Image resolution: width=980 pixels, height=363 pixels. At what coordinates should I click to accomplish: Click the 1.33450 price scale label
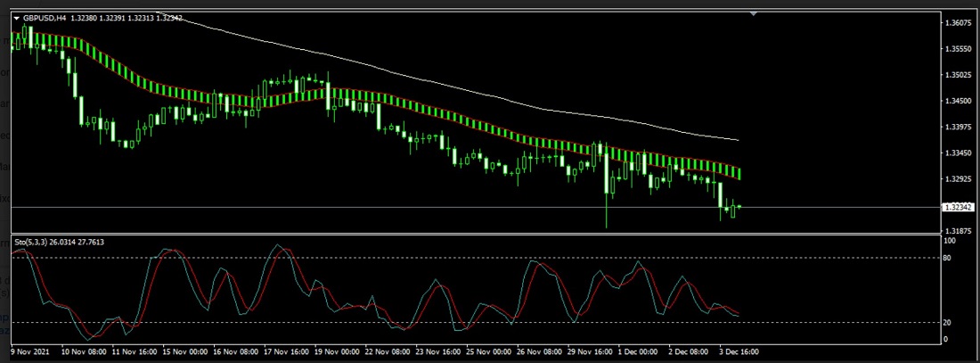pyautogui.click(x=959, y=153)
